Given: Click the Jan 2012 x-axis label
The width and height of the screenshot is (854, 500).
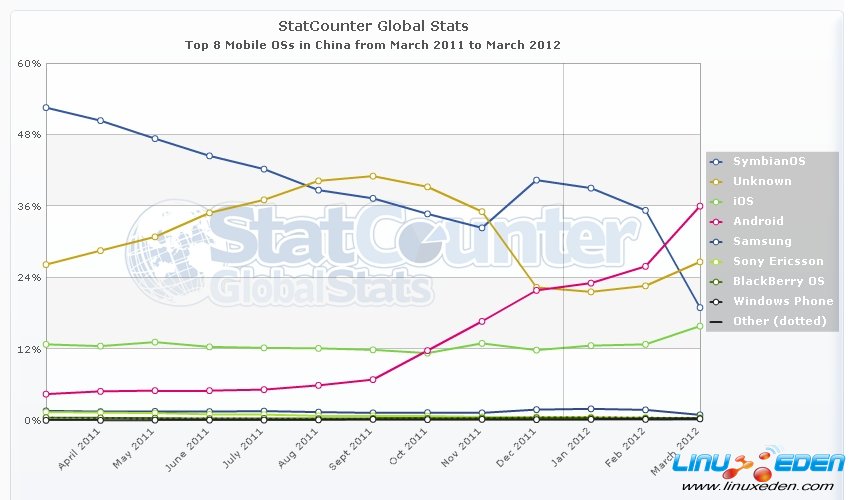Looking at the screenshot, I should (x=573, y=453).
